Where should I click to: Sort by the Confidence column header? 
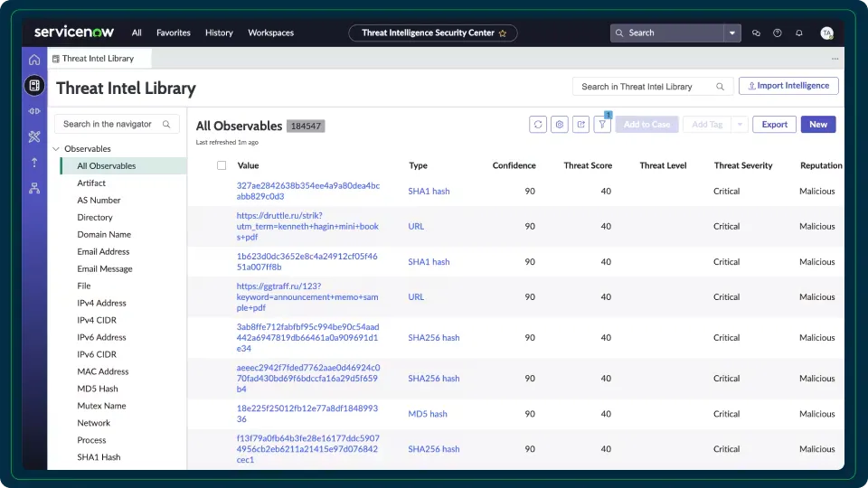(x=514, y=165)
